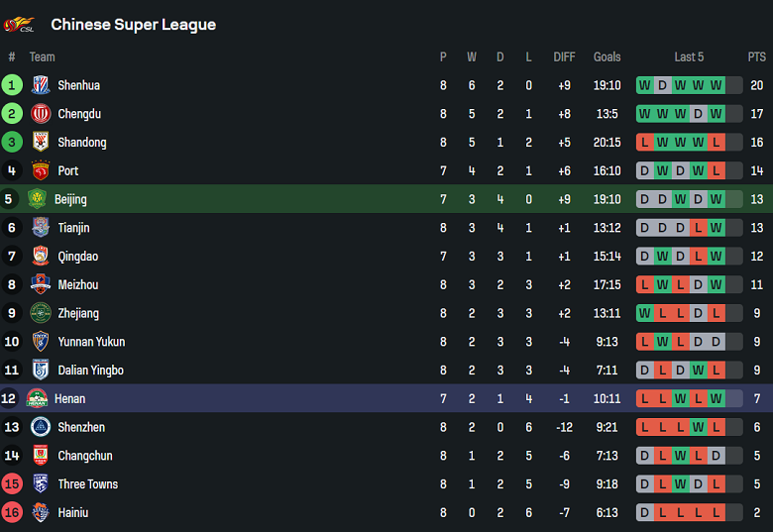Open the Zhejiang team page link
This screenshot has width=773, height=532.
click(x=78, y=313)
